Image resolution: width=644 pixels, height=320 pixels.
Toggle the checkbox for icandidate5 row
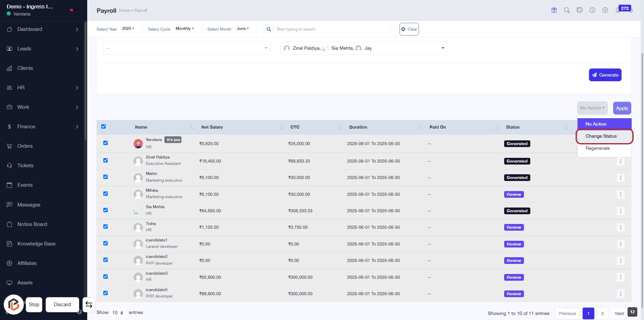pos(105,293)
